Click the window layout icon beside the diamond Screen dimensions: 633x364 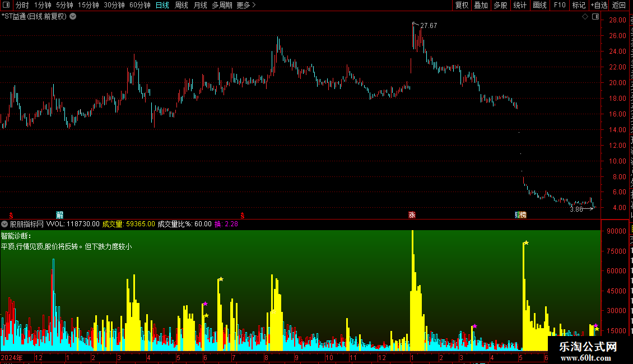pos(595,17)
